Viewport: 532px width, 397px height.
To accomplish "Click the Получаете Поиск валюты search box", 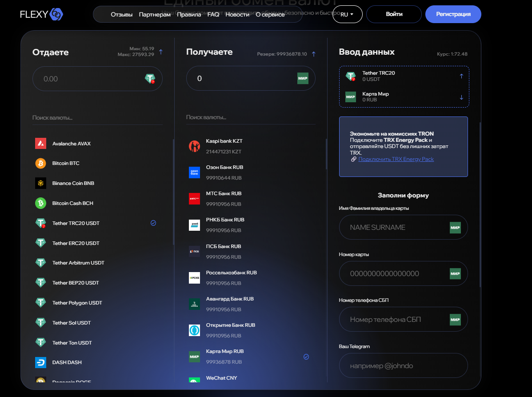I will (251, 117).
